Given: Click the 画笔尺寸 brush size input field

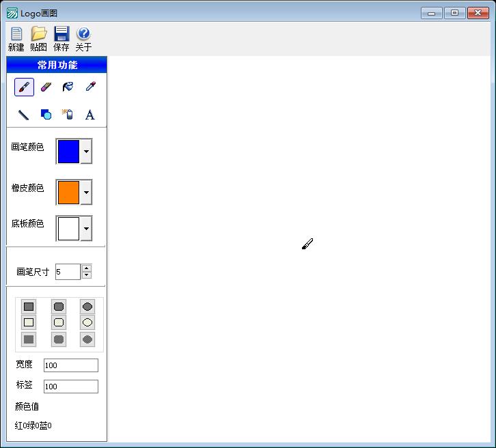Looking at the screenshot, I should pos(68,272).
